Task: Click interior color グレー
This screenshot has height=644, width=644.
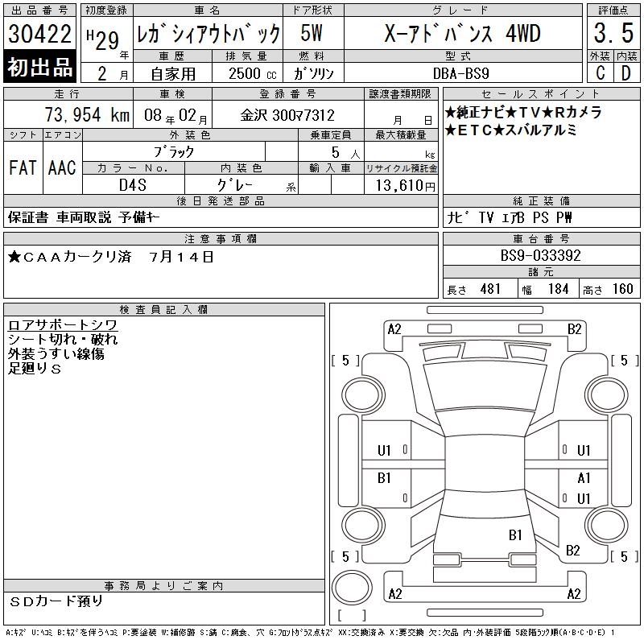Action: tap(234, 185)
